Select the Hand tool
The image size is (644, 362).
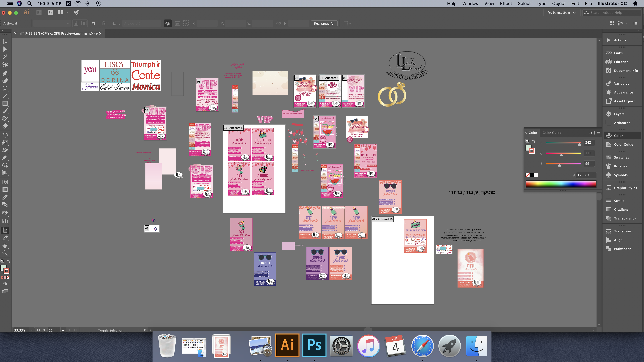(x=5, y=245)
